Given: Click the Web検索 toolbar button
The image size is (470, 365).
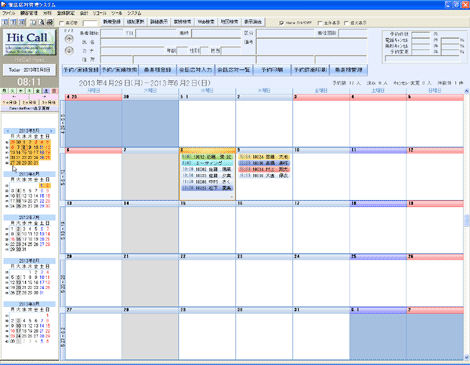Looking at the screenshot, I should point(206,22).
